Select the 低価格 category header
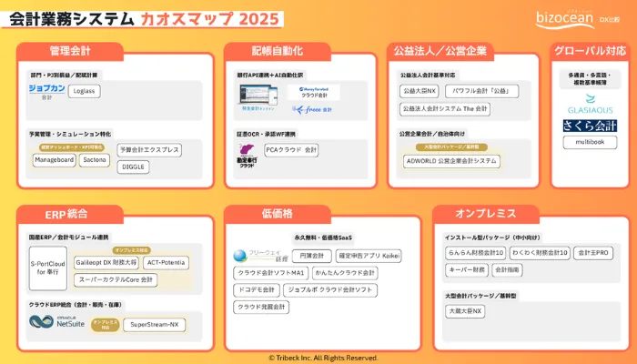 [277, 214]
